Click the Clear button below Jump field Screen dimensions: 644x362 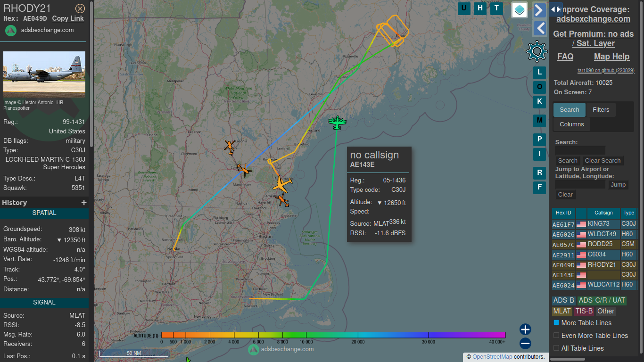pos(565,195)
